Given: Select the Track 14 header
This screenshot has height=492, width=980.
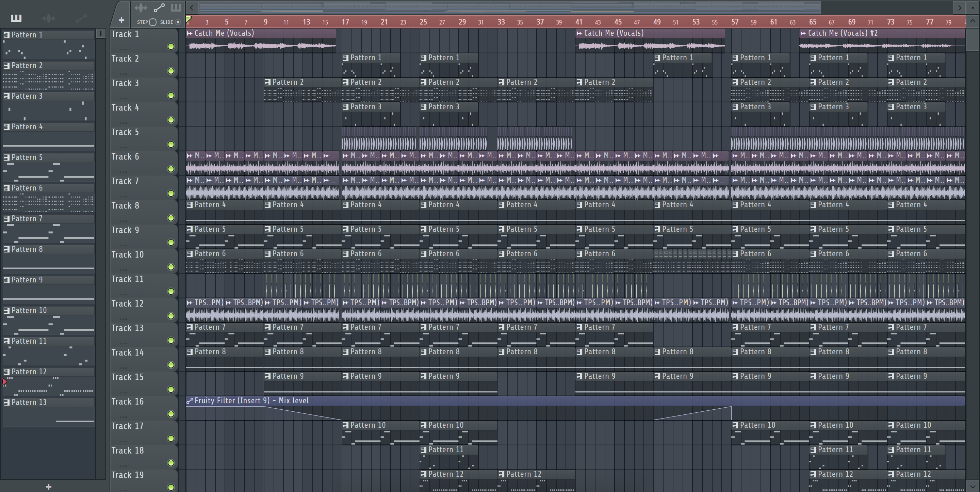Looking at the screenshot, I should tap(144, 359).
